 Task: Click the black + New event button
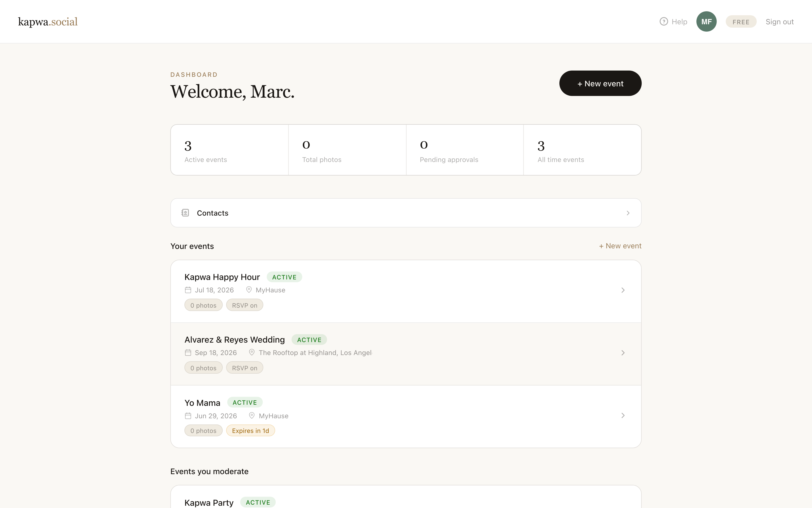point(600,83)
